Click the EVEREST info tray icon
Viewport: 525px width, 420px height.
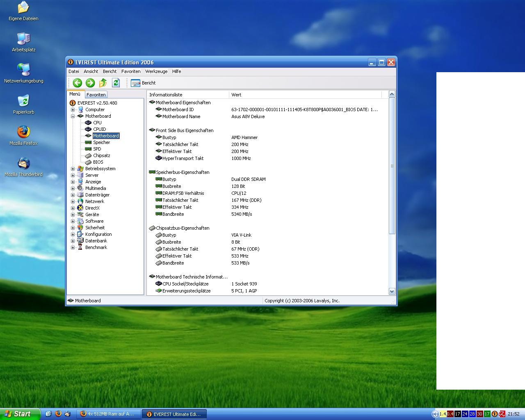(495, 414)
